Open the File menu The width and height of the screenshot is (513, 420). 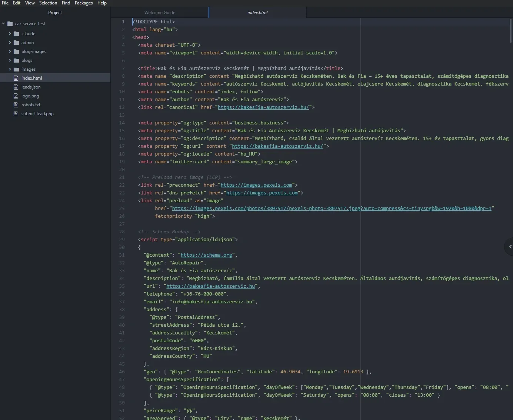pos(5,3)
